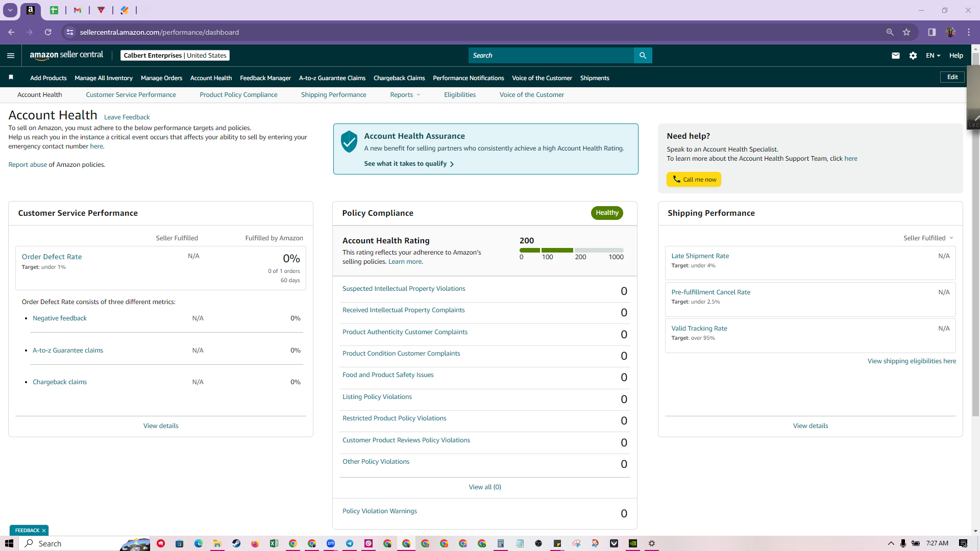
Task: Open the Chrome profile avatar
Action: click(950, 32)
